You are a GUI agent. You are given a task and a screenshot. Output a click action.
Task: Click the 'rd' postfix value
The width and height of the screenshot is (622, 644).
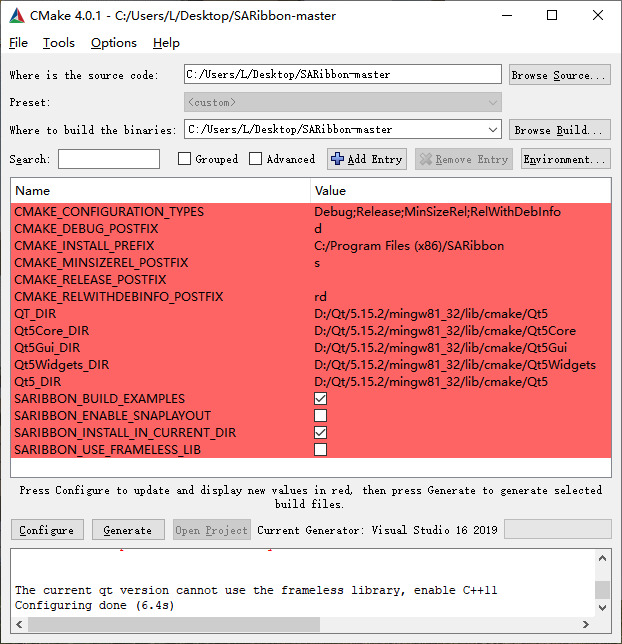(320, 297)
